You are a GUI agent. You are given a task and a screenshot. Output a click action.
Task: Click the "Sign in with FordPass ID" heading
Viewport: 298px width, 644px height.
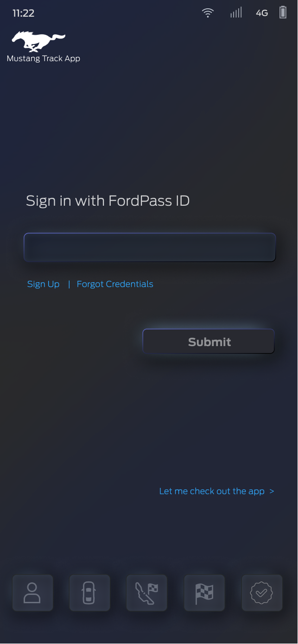click(108, 201)
